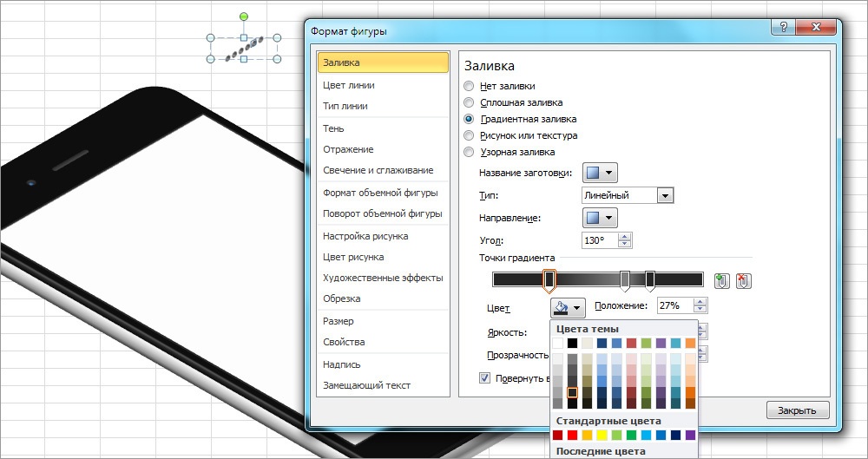This screenshot has width=868, height=459.
Task: Increase the Угол angle value
Action: 625,237
